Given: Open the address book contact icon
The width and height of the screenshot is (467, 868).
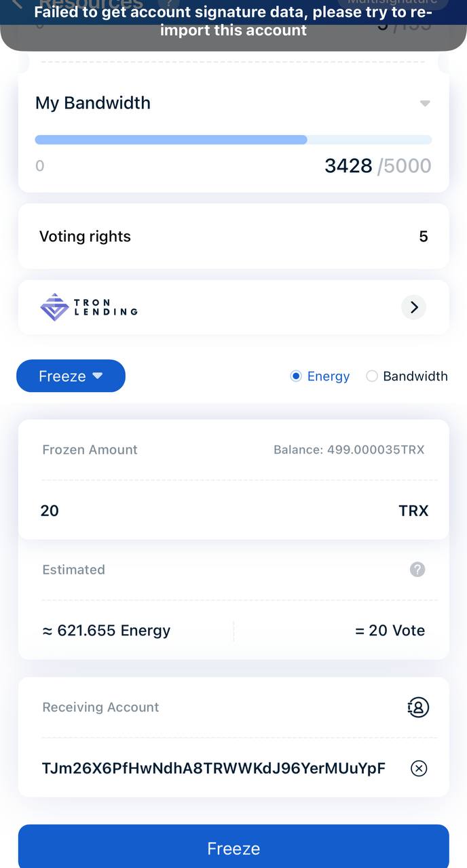Looking at the screenshot, I should tap(418, 707).
